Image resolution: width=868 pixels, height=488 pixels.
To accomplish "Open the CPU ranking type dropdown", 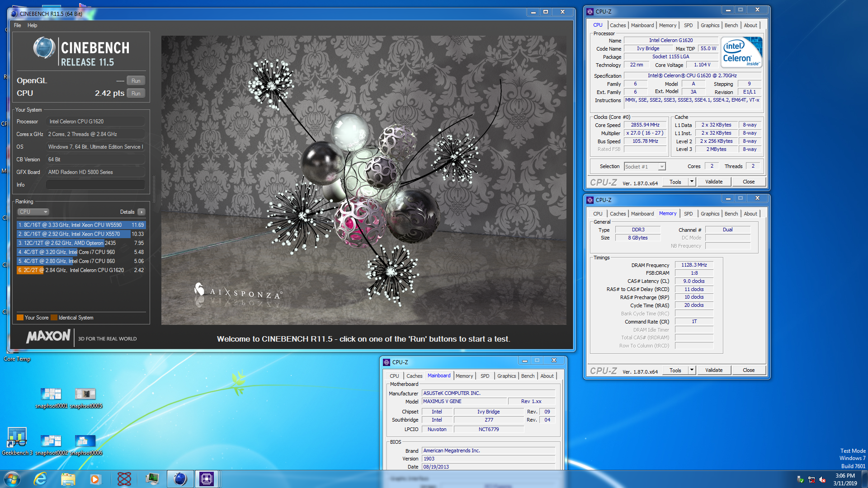I will pos(33,212).
